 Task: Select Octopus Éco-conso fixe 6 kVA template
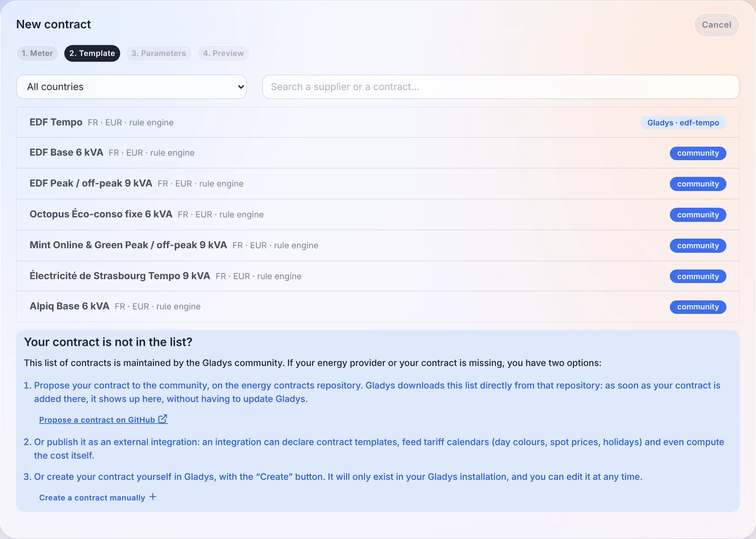378,214
